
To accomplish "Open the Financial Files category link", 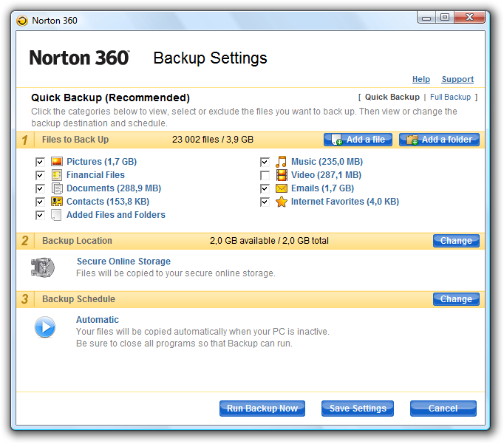I will tap(95, 175).
